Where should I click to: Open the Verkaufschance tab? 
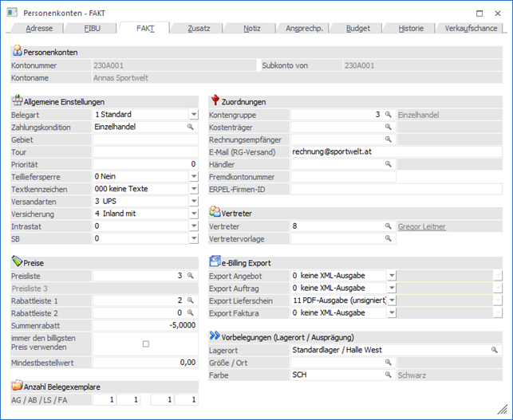tap(471, 28)
